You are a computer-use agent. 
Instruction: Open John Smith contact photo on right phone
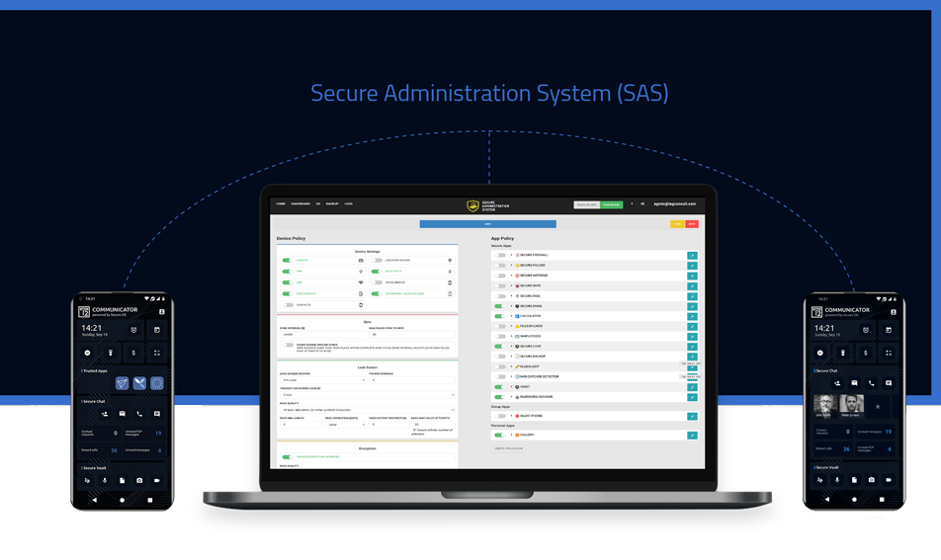tap(824, 406)
